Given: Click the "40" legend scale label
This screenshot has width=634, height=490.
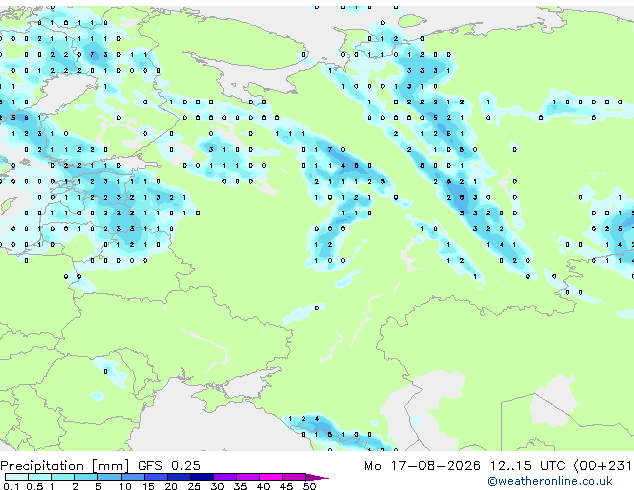Looking at the screenshot, I should (x=263, y=486).
